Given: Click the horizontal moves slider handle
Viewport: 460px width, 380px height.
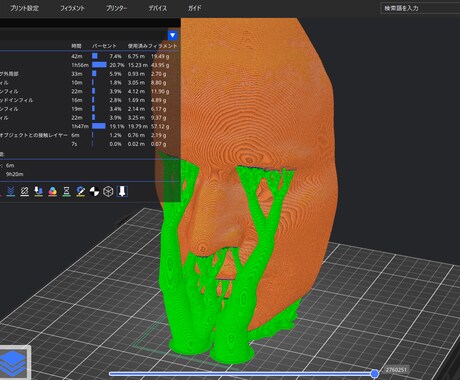Looking at the screenshot, I should [374, 374].
